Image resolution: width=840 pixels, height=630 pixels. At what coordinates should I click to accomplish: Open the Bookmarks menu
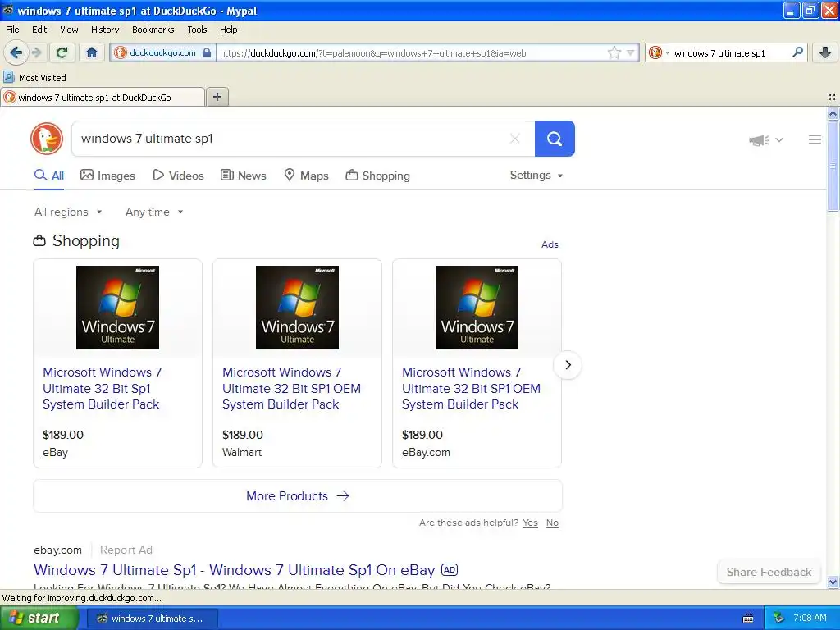(x=153, y=30)
